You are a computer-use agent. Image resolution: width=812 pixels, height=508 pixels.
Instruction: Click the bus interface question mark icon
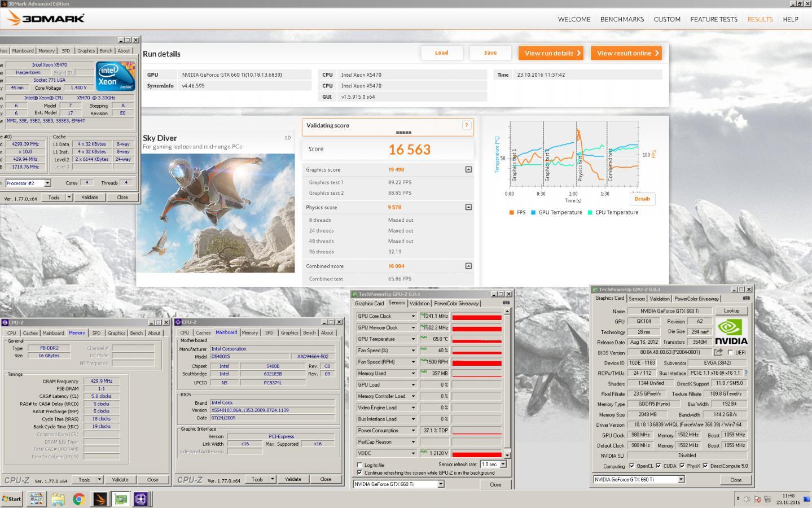pos(745,373)
